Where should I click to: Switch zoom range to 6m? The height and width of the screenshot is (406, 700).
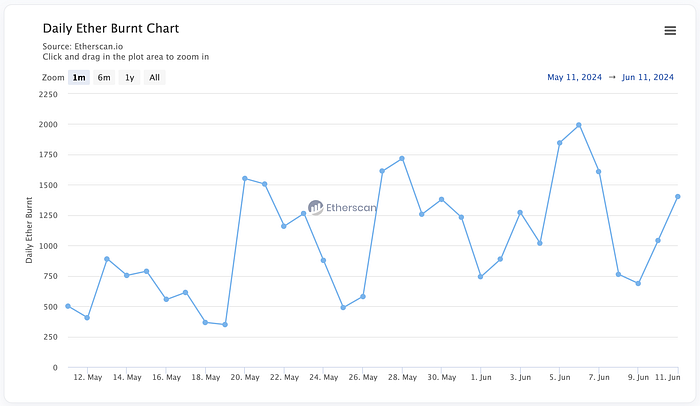pyautogui.click(x=104, y=77)
